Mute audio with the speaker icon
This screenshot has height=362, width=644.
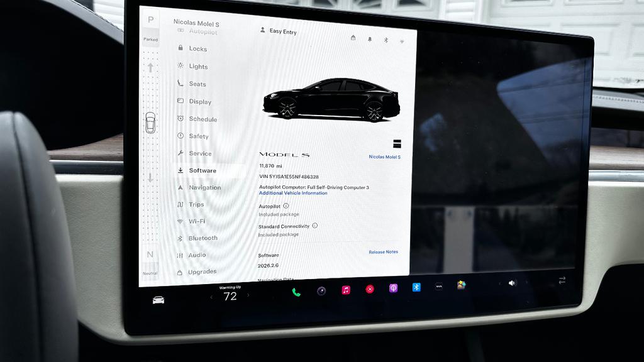tap(512, 283)
